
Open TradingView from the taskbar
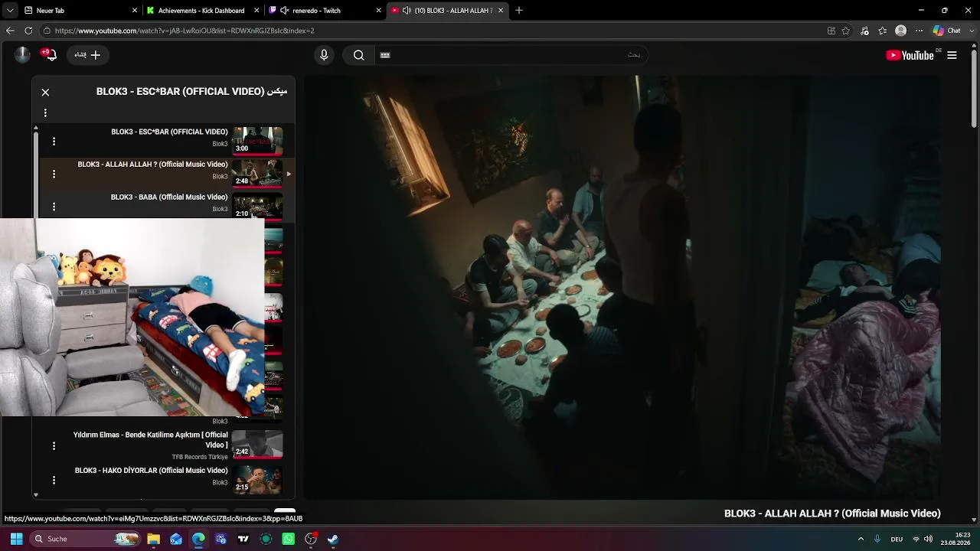coord(243,539)
